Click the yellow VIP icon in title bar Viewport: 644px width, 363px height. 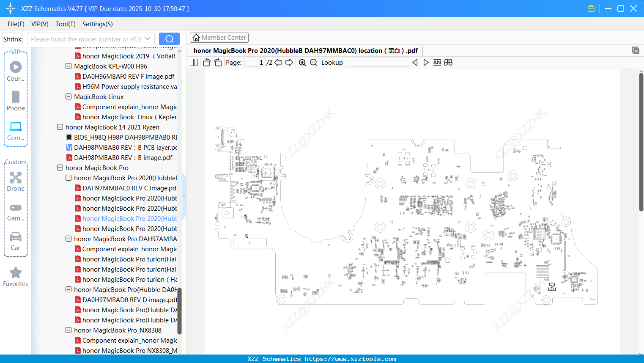(591, 8)
